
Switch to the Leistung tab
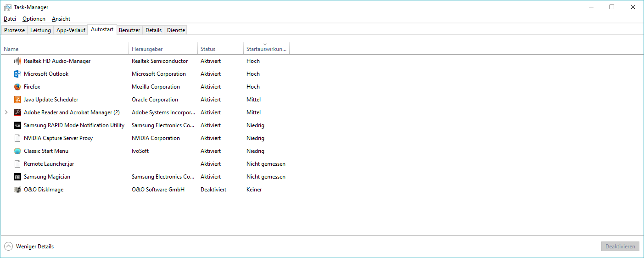point(40,30)
